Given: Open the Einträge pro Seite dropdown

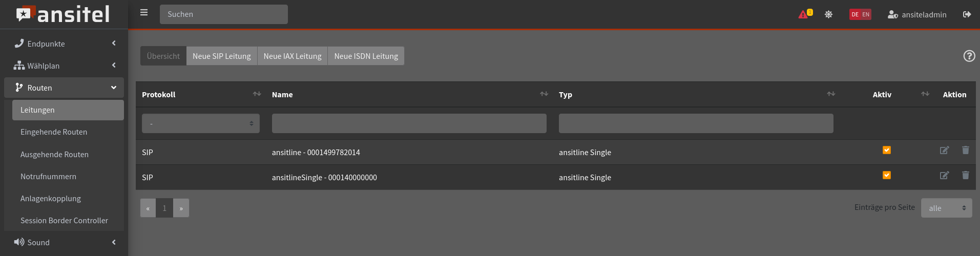Looking at the screenshot, I should coord(946,208).
